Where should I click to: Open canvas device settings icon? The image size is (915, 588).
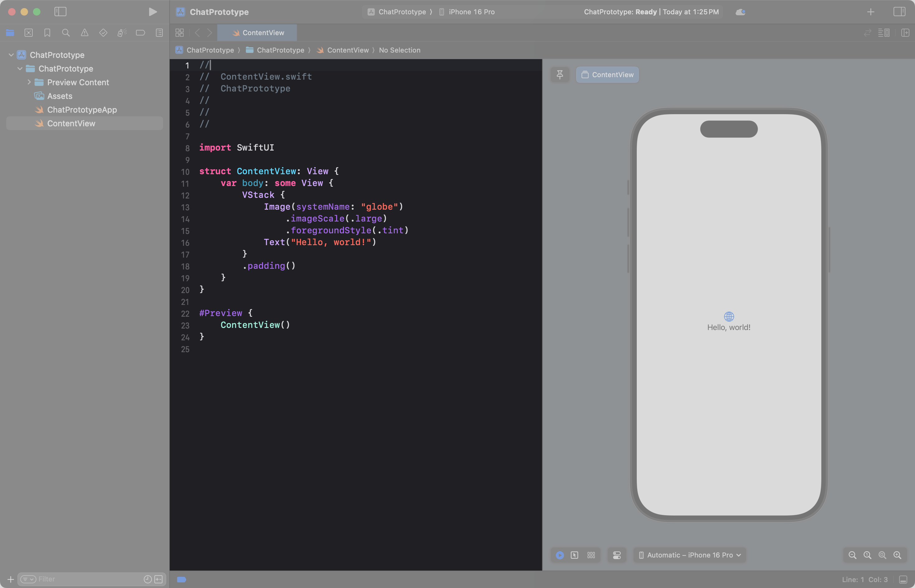point(617,555)
